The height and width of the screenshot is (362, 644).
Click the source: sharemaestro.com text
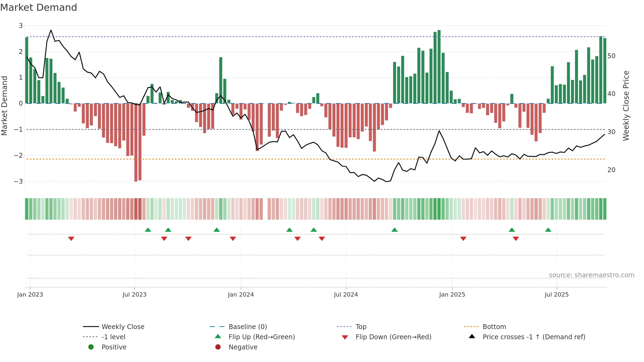point(592,275)
